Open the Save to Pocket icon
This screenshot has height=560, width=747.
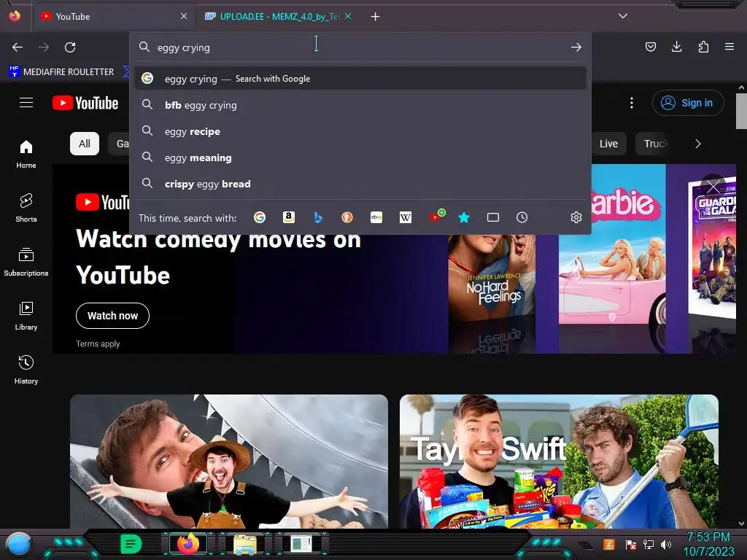[x=650, y=47]
